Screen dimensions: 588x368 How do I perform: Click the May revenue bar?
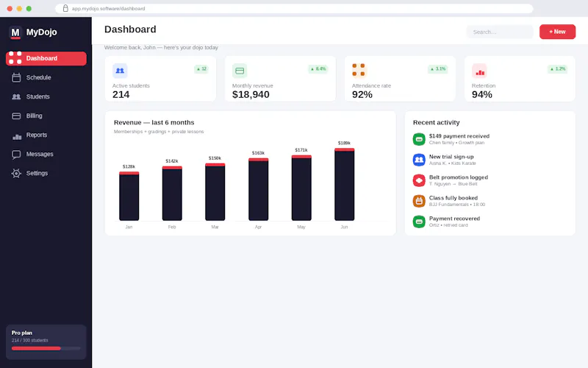tap(301, 188)
